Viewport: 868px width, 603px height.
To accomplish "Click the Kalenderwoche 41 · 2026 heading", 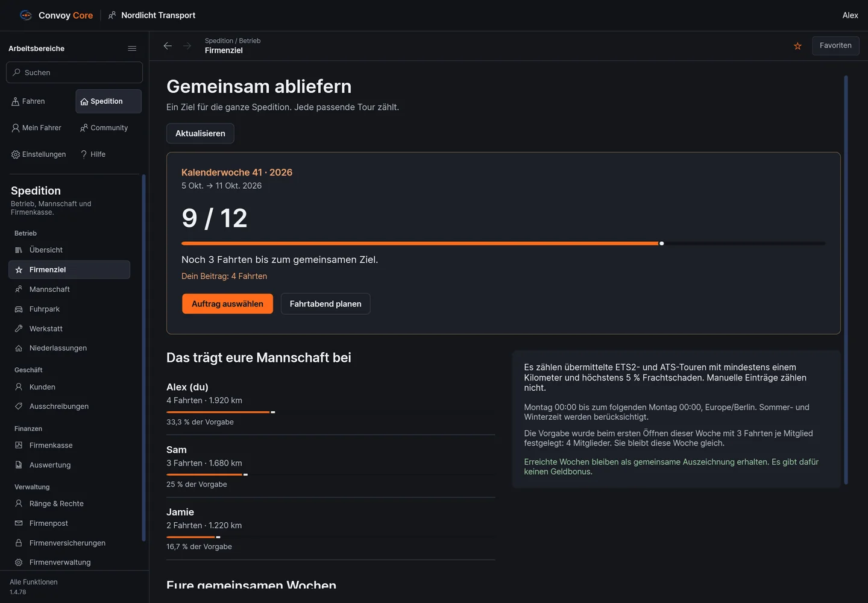I will [x=237, y=172].
